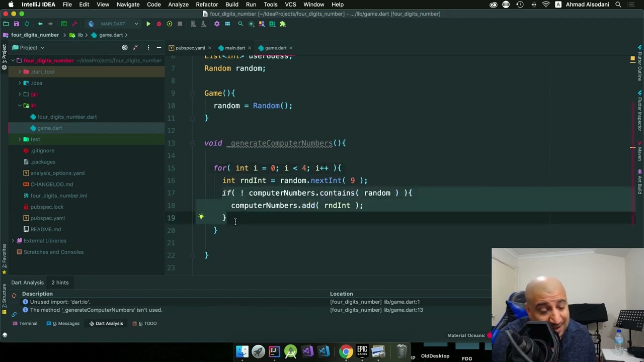Open Spotlight search in the menu bar
This screenshot has width=644, height=362.
(618, 5)
